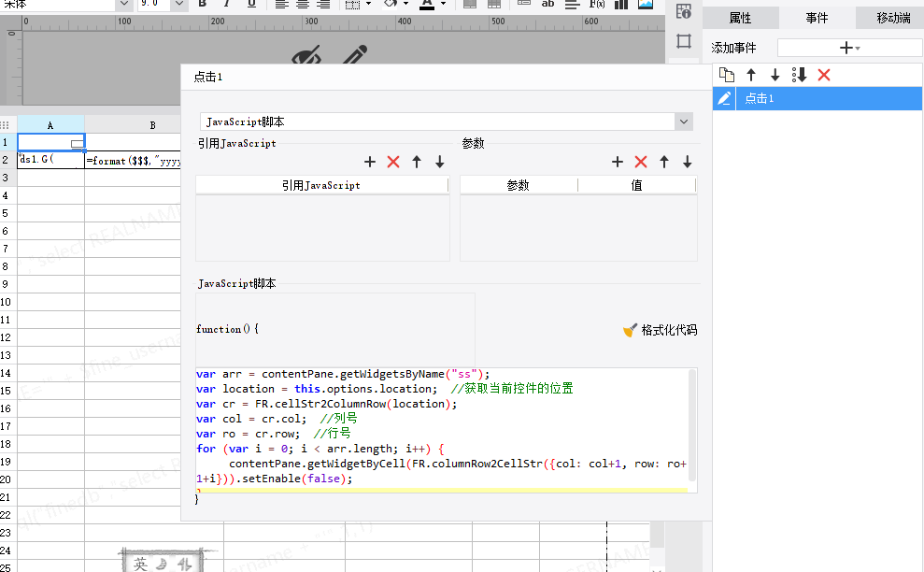Click the code editor vertical scrollbar

pyautogui.click(x=692, y=424)
